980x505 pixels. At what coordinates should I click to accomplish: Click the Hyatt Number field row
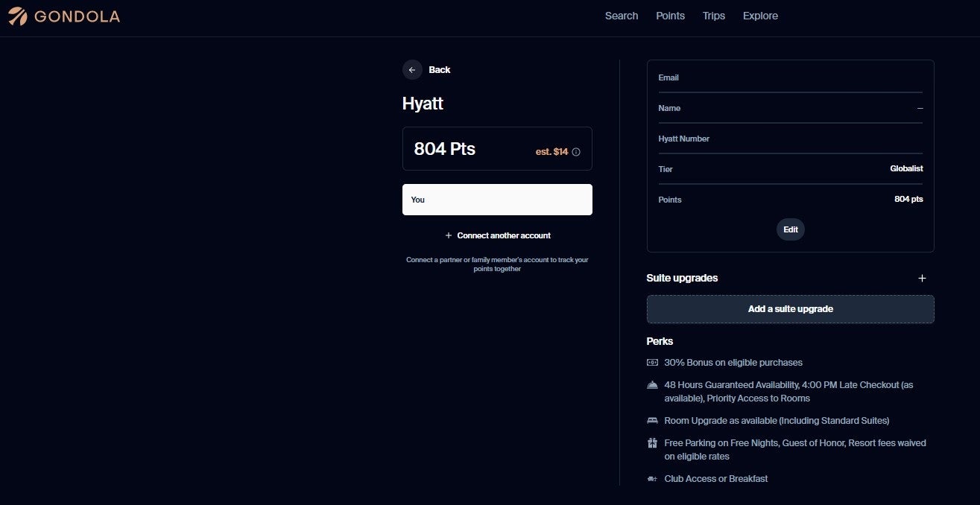791,139
